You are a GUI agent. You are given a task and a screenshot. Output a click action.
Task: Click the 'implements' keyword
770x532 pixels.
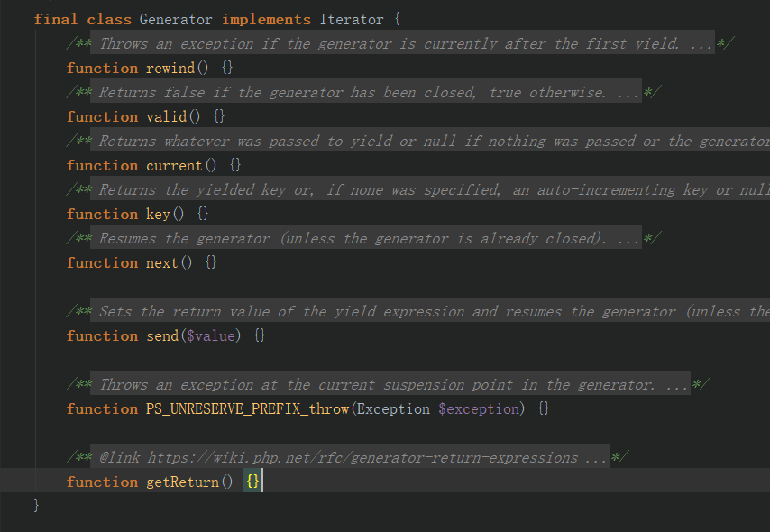tap(266, 19)
